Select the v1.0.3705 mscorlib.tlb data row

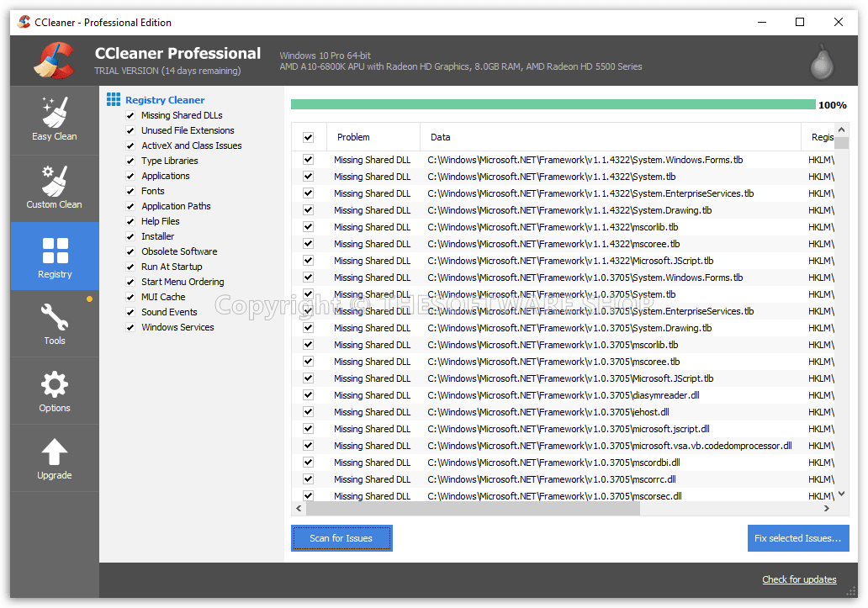point(564,345)
